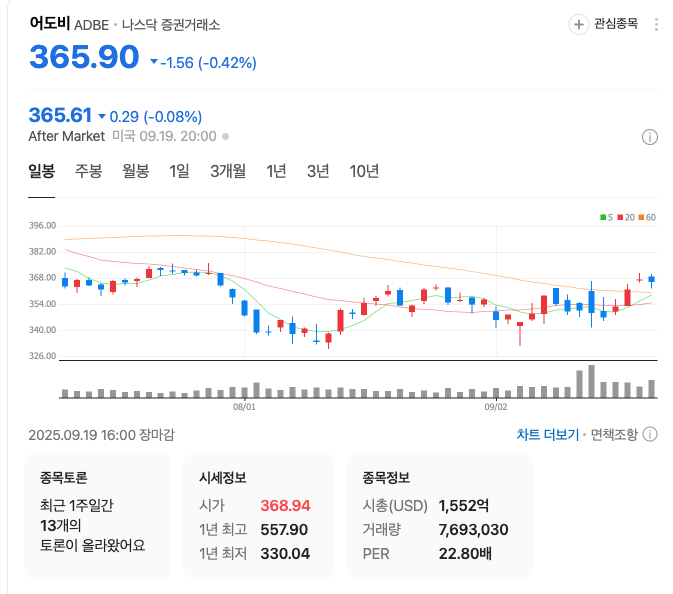The width and height of the screenshot is (673, 594).
Task: Click the opening price value 368.94
Action: click(x=285, y=506)
